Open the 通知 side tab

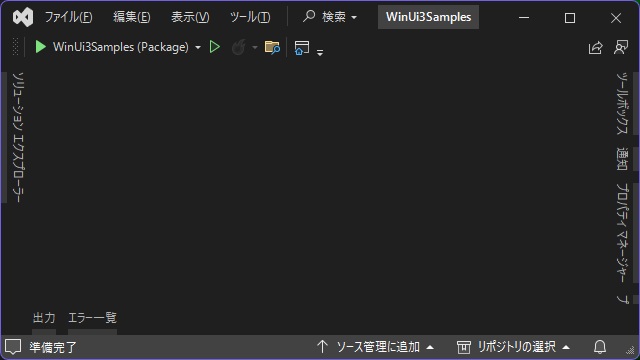(622, 159)
